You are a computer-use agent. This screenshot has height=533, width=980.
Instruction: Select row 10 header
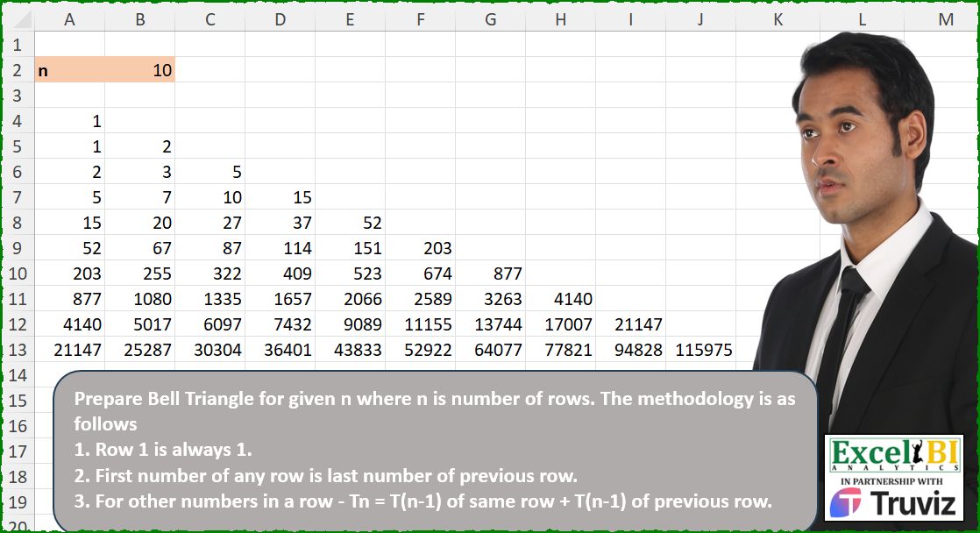click(18, 273)
